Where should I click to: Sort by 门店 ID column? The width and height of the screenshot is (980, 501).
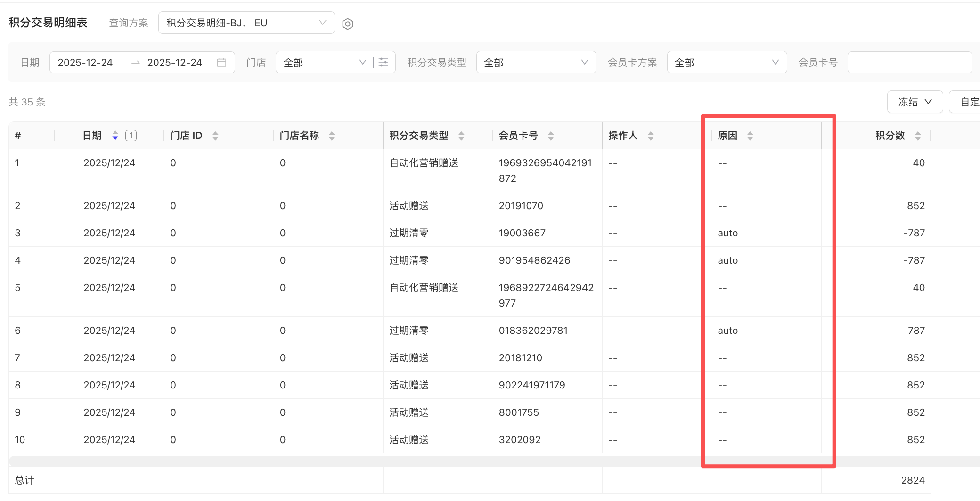coord(215,136)
